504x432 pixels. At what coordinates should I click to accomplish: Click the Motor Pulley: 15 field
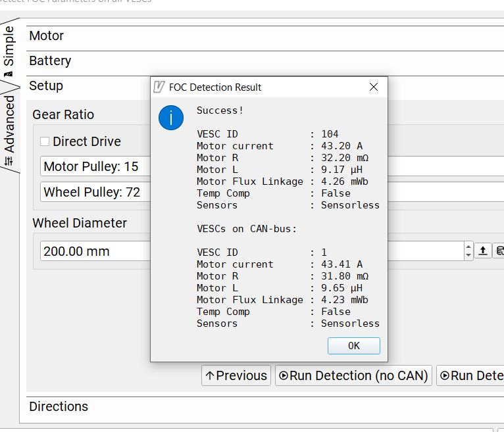[x=95, y=166]
